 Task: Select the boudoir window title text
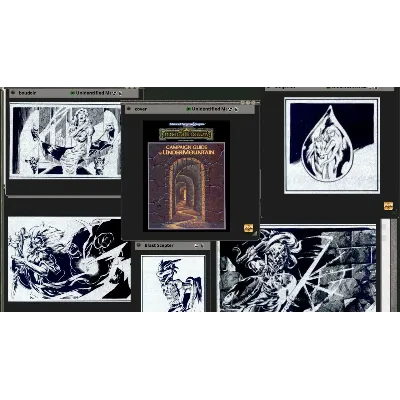[x=27, y=93]
